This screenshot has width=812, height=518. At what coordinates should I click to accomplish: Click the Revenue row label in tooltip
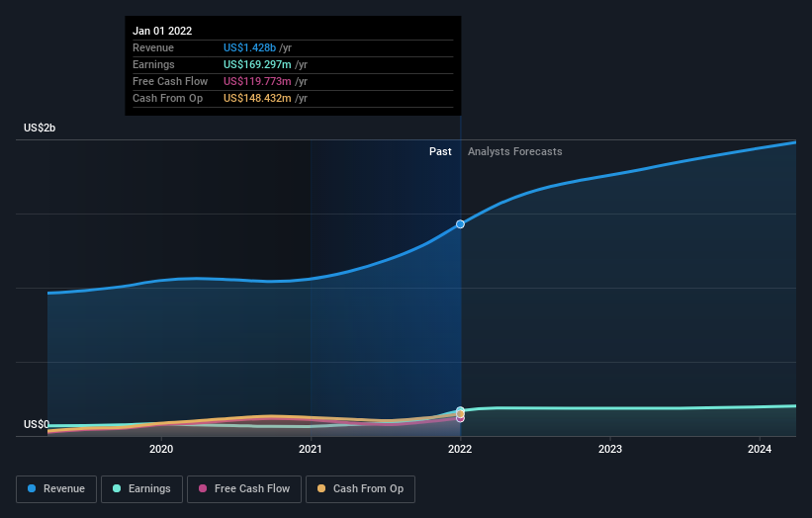point(153,47)
